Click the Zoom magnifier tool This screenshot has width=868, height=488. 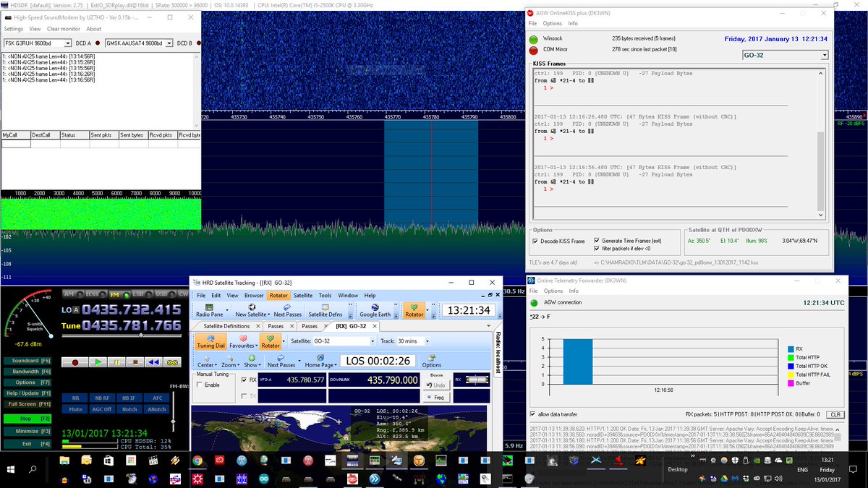pyautogui.click(x=229, y=361)
